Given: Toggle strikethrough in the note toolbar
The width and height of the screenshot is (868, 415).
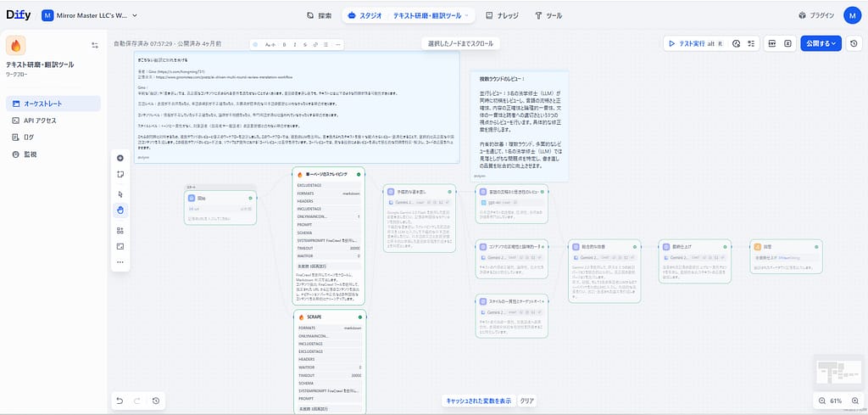Looking at the screenshot, I should (304, 44).
